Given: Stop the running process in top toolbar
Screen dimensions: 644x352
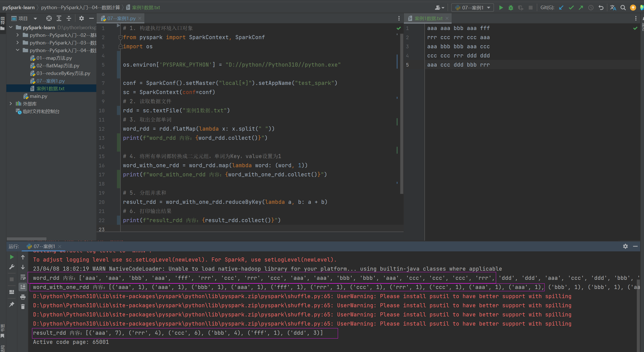Looking at the screenshot, I should coord(531,8).
